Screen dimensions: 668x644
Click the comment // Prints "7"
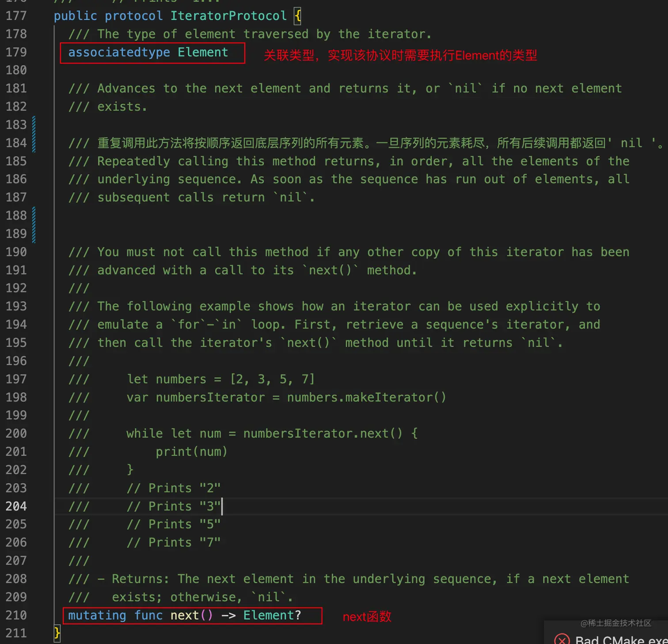174,542
